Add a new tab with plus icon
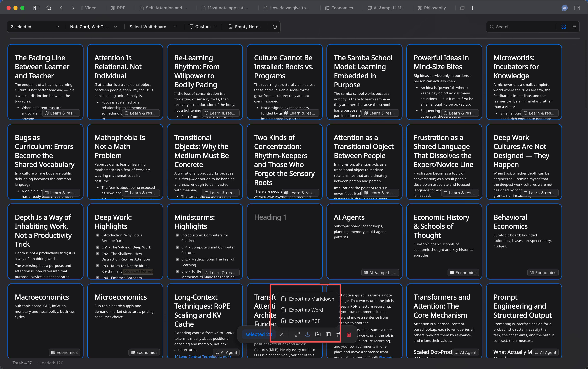The width and height of the screenshot is (588, 369). pos(472,8)
